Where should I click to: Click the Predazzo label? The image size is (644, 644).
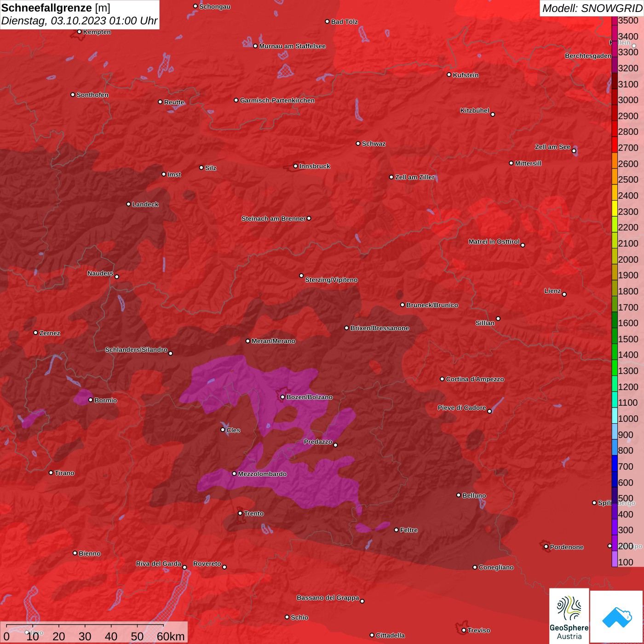[318, 442]
